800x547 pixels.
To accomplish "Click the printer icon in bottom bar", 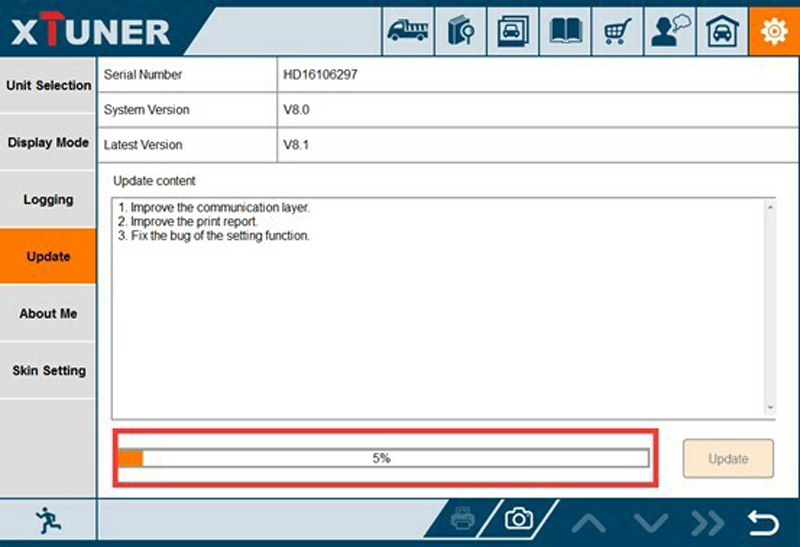I will [462, 519].
